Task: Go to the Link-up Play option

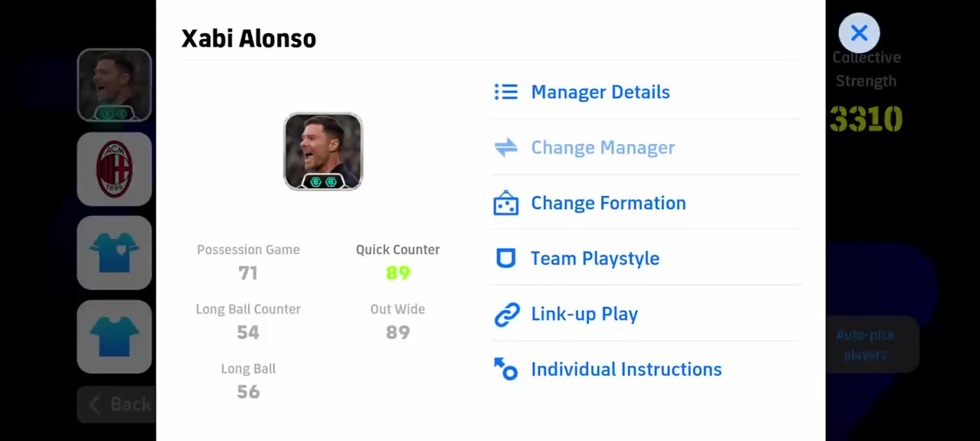Action: coord(584,314)
